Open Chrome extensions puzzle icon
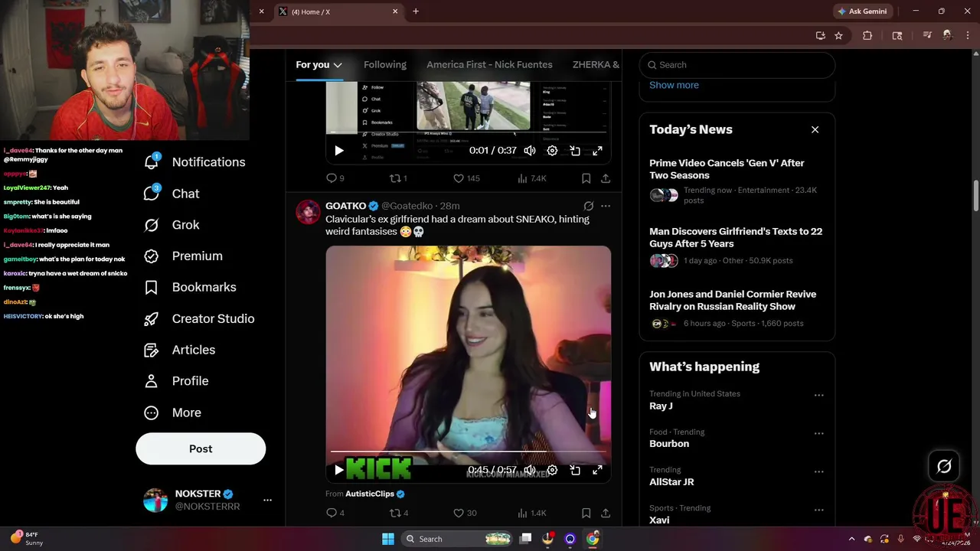 (867, 35)
